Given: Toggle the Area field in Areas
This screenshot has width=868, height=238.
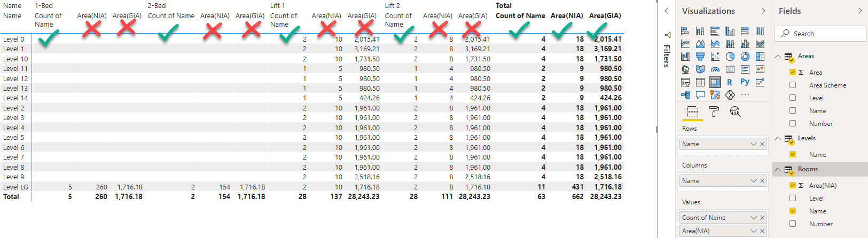Looking at the screenshot, I should coord(793,72).
